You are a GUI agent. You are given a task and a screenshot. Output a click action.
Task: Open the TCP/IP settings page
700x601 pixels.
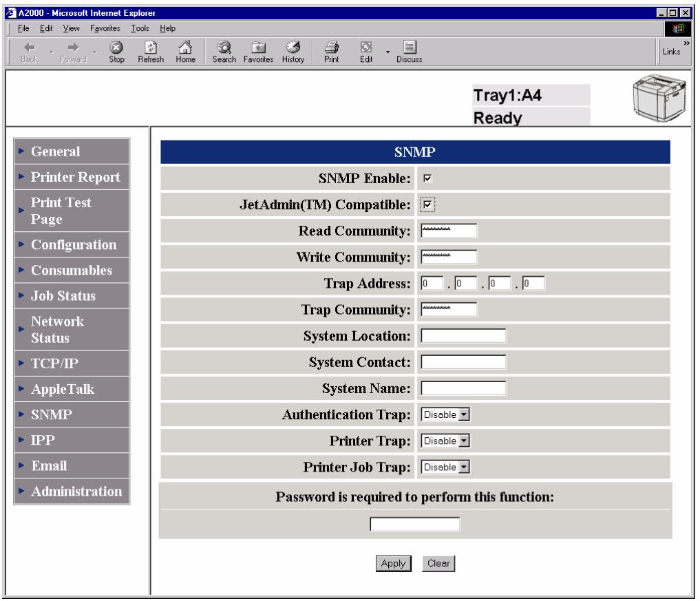pyautogui.click(x=72, y=363)
